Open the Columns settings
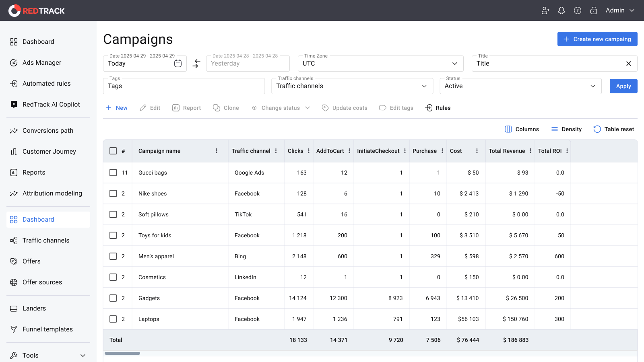The image size is (644, 362). tap(522, 129)
